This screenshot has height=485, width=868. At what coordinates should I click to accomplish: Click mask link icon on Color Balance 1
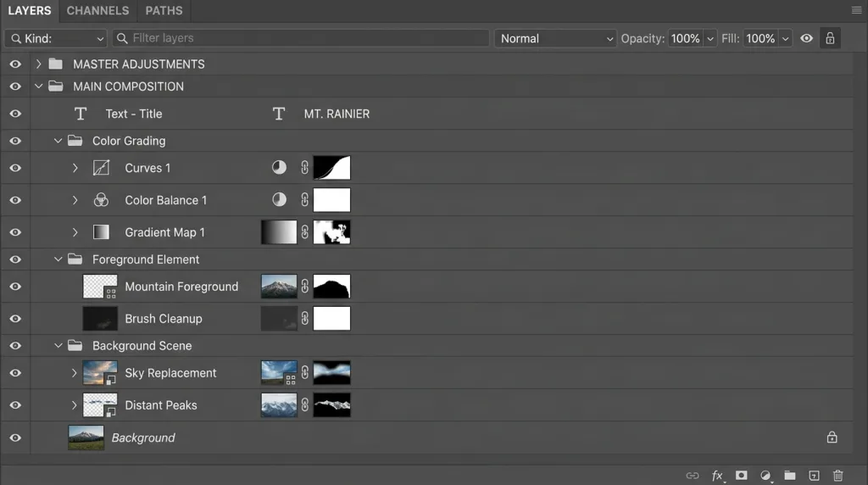(x=305, y=200)
